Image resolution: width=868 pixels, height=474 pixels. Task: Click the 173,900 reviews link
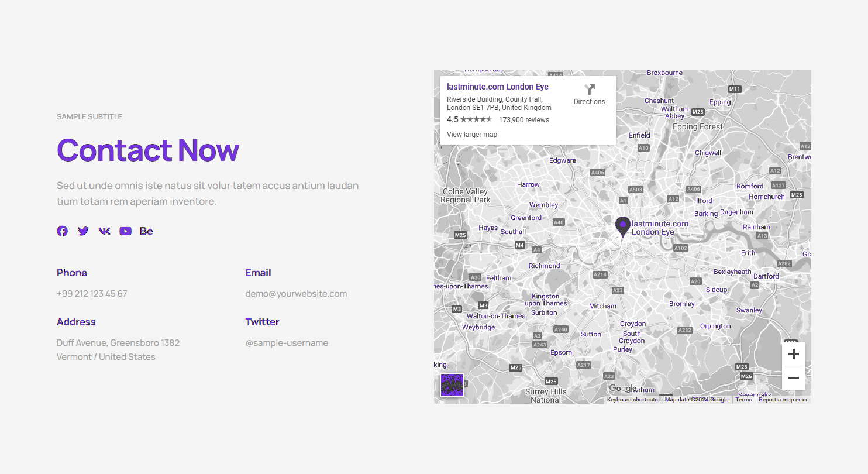click(x=523, y=120)
